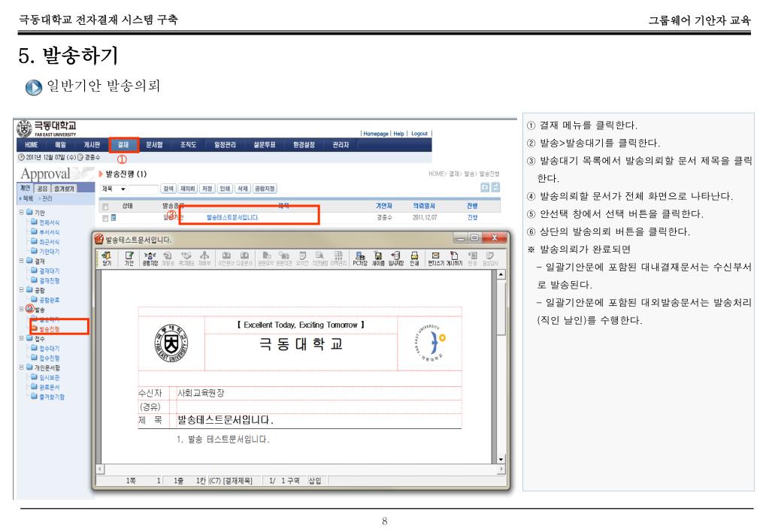Click the 공람완료 folder icon in the tree
This screenshot has width=769, height=532.
[35, 299]
